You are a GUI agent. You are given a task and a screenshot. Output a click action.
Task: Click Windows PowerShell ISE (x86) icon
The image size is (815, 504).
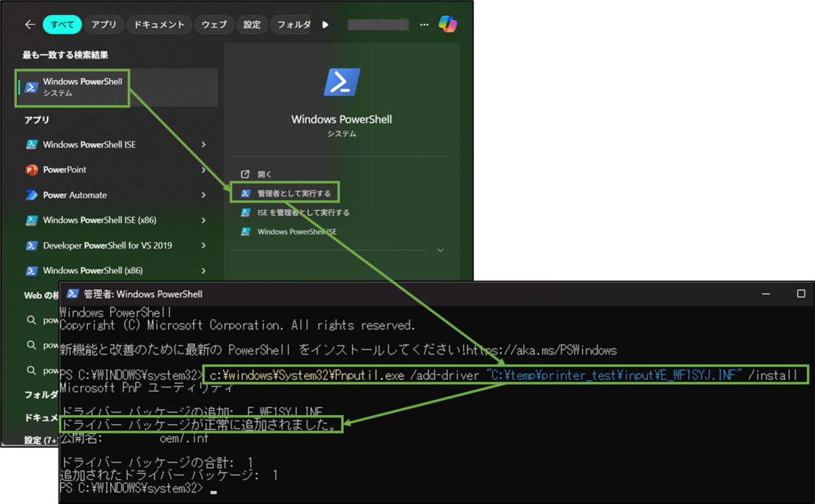31,220
